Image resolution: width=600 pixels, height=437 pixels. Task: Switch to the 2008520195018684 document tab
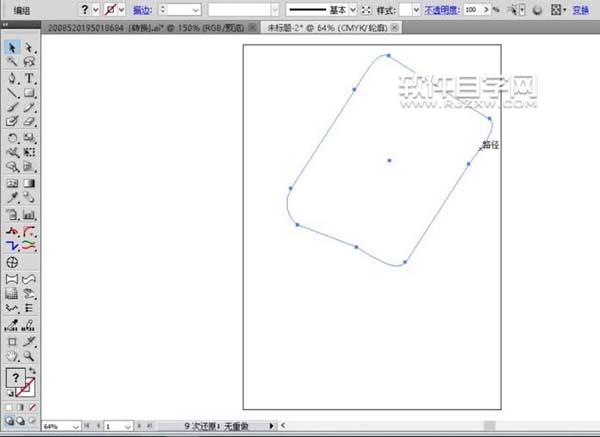pyautogui.click(x=146, y=28)
